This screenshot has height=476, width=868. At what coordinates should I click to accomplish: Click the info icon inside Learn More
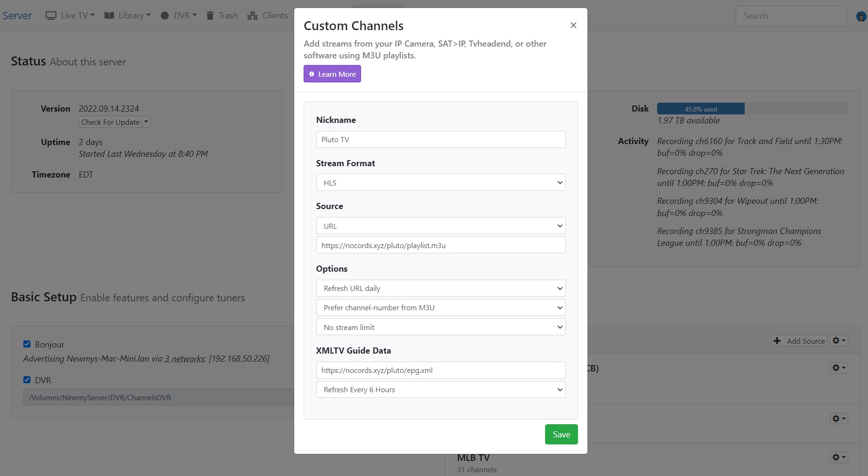pos(312,73)
